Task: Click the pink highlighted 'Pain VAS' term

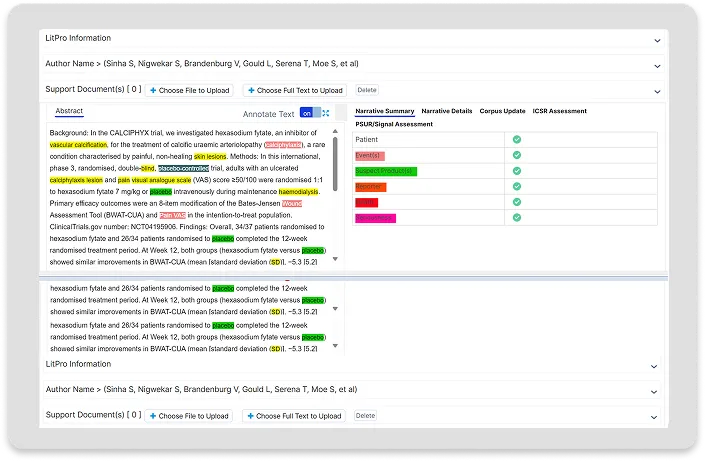Action: point(173,215)
